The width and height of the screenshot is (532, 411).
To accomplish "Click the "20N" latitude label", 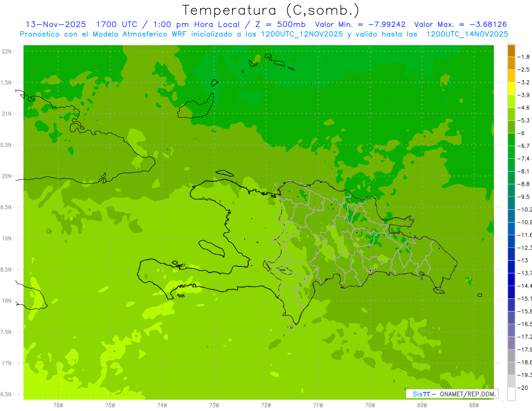I will pos(8,176).
